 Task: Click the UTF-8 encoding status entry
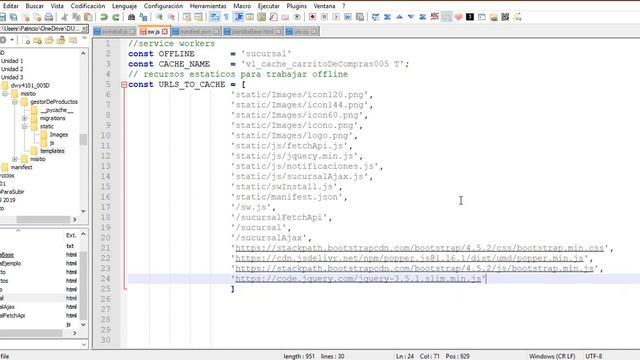[x=593, y=356]
